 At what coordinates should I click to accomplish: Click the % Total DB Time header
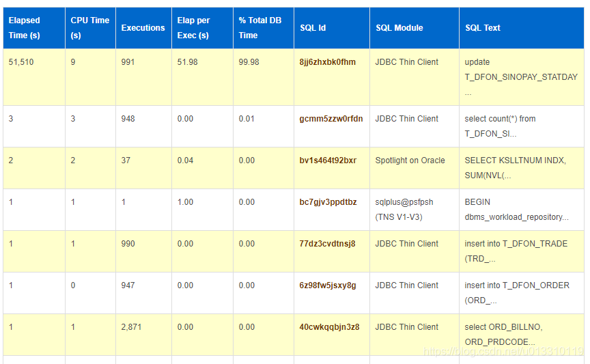click(264, 28)
